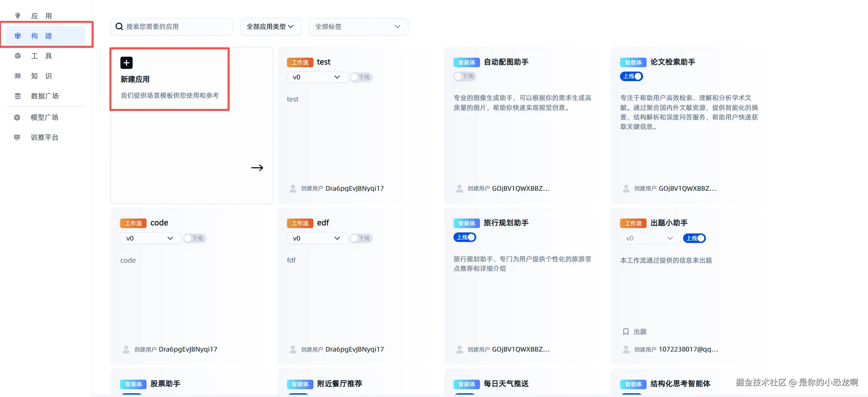Image resolution: width=868 pixels, height=397 pixels.
Task: Open the 出题小助手 workflow title
Action: pyautogui.click(x=669, y=223)
